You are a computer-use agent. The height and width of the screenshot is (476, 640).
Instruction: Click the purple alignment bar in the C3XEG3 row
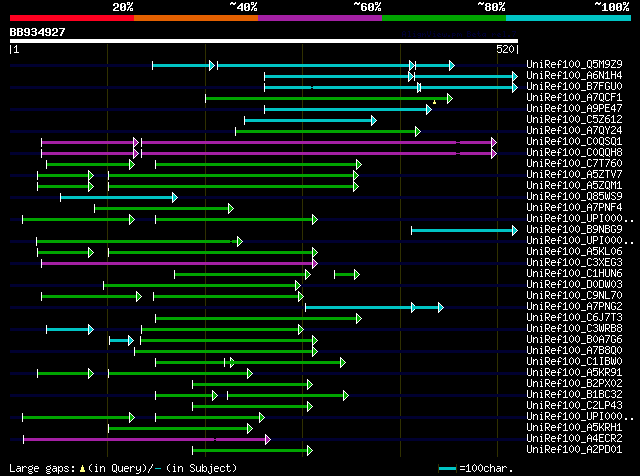coord(179,264)
